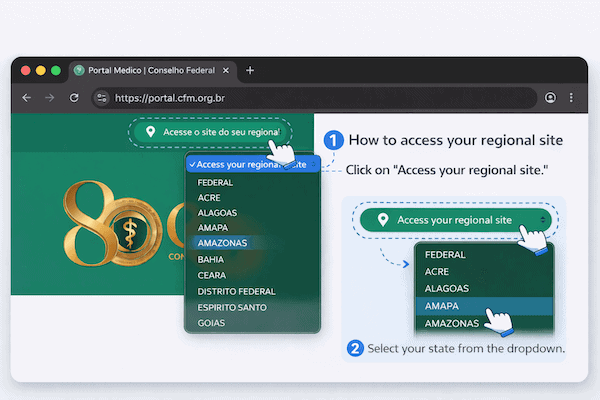Open the browser profile icon
The image size is (600, 400).
[550, 98]
